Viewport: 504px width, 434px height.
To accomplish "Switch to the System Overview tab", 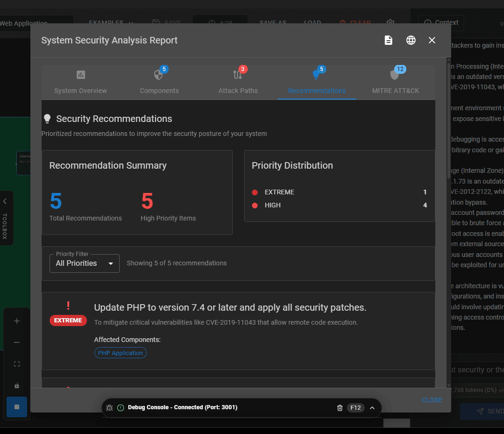I will pyautogui.click(x=81, y=82).
